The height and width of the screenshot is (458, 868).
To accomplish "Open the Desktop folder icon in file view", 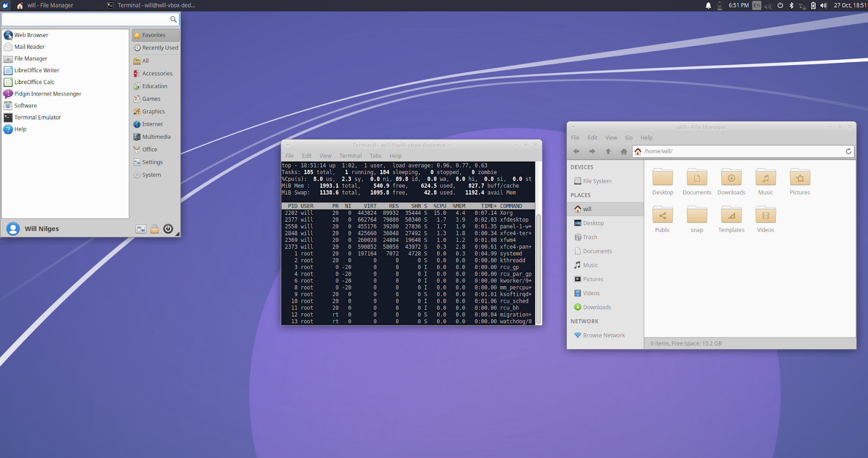I will [x=662, y=177].
